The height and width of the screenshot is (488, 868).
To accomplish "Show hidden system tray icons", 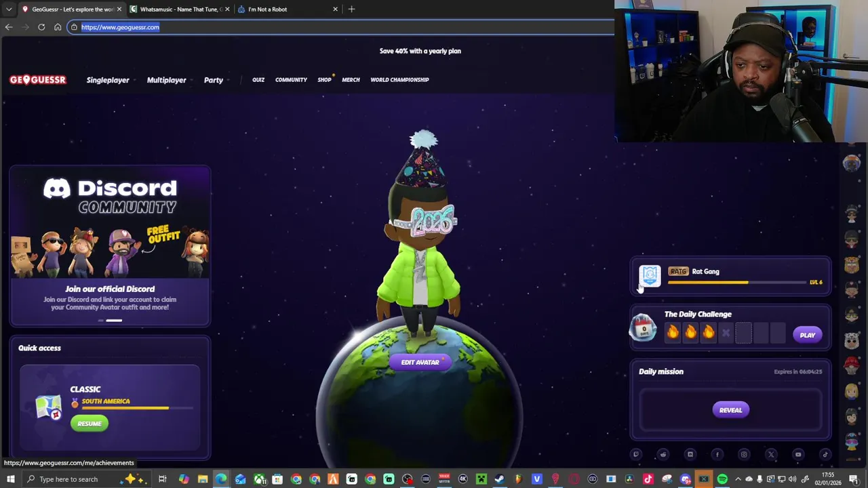I will 738,479.
